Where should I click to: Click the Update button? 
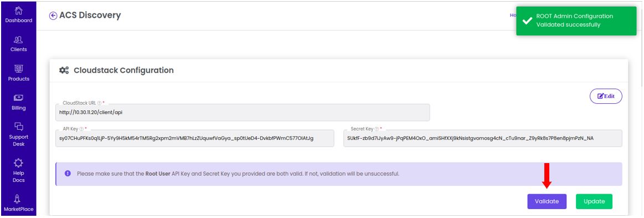594,201
